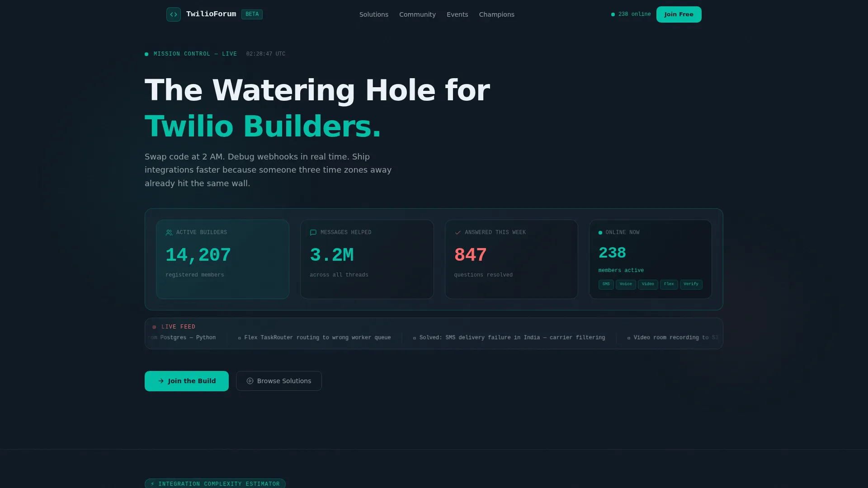
Task: Click the Twilio Builders. headline text
Action: [263, 126]
